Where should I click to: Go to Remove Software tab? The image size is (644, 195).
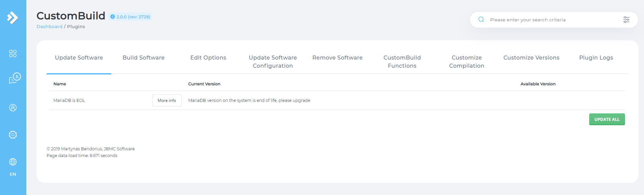tap(337, 58)
